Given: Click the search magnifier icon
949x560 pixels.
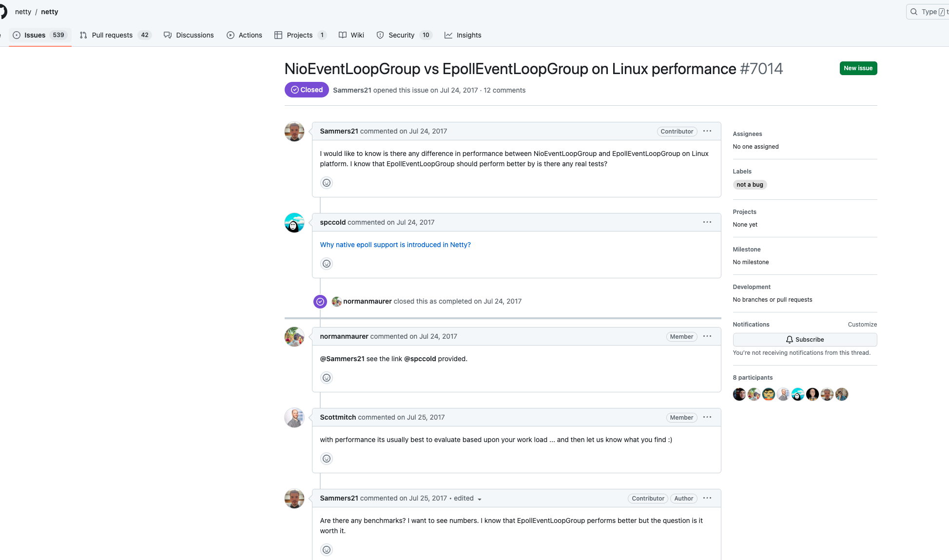Looking at the screenshot, I should tap(914, 12).
